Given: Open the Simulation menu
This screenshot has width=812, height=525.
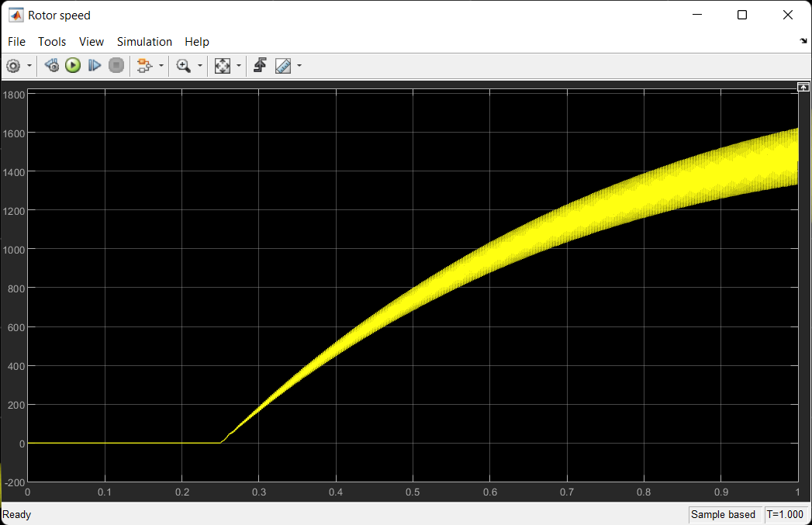Looking at the screenshot, I should coord(144,42).
